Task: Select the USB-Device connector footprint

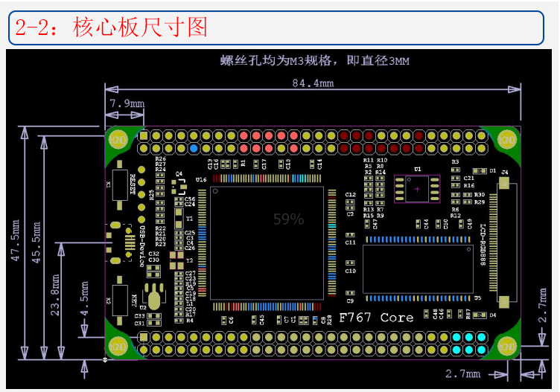Action: pos(115,243)
